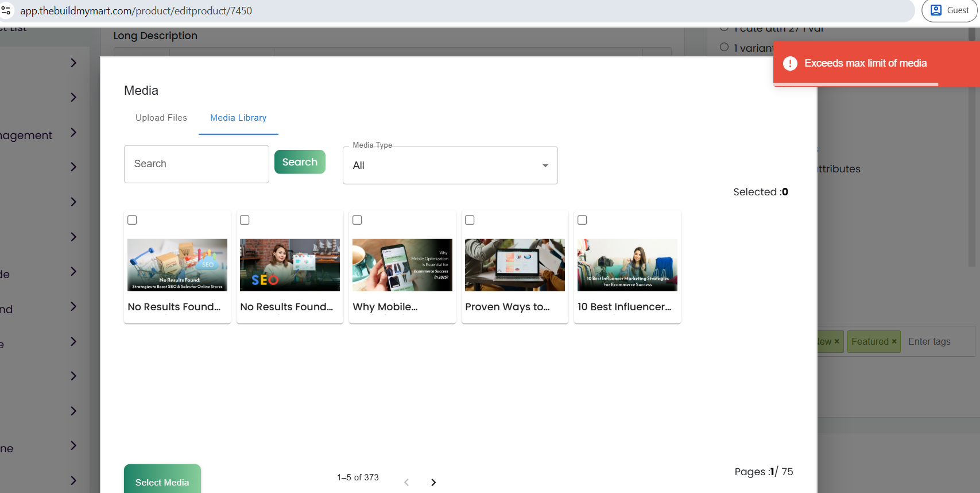Image resolution: width=980 pixels, height=493 pixels.
Task: Expand the sidebar item ending in 'nd'
Action: coord(73,306)
